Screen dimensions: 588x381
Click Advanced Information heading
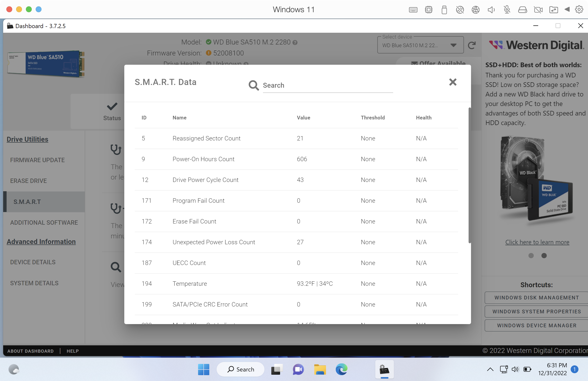tap(41, 241)
